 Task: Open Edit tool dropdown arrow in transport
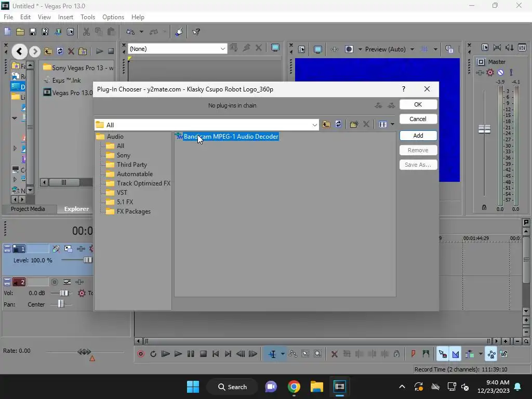coord(283,354)
